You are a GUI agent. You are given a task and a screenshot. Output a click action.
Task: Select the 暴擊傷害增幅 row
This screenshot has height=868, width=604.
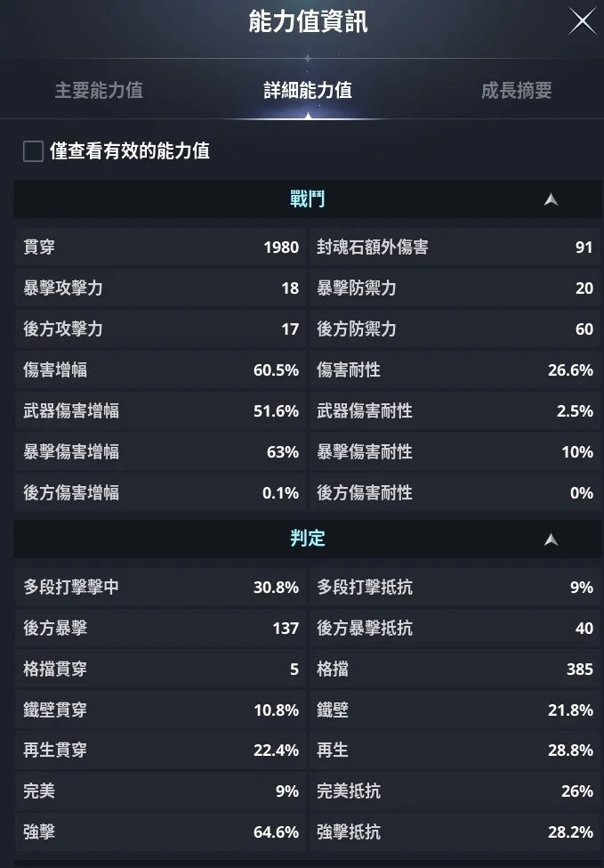click(160, 452)
